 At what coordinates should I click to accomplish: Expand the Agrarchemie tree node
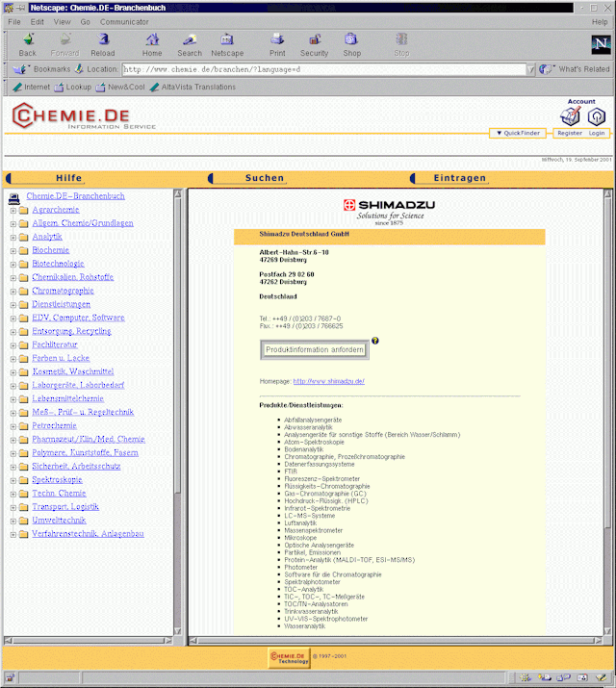pyautogui.click(x=13, y=211)
